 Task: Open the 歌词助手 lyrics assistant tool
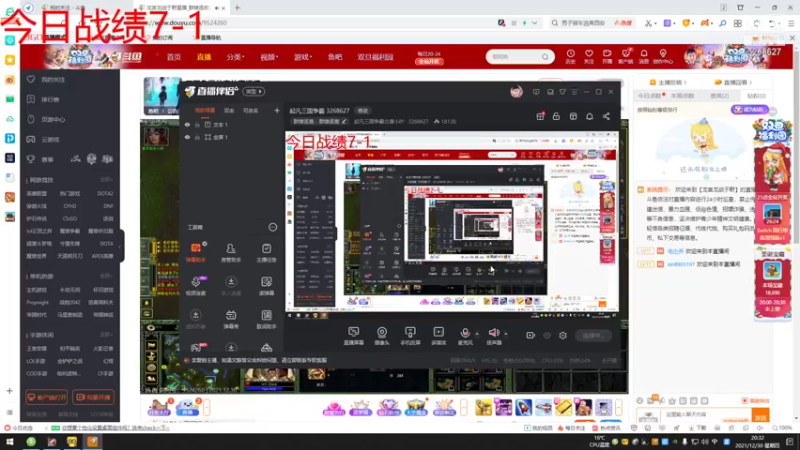tap(266, 319)
